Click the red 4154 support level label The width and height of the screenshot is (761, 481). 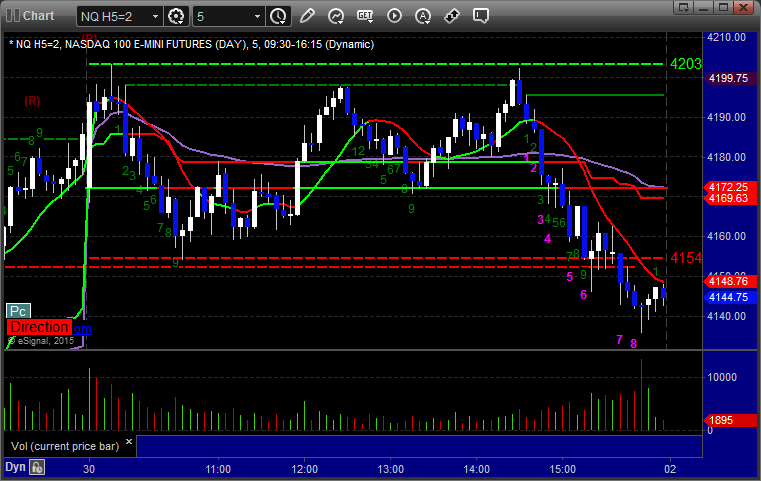(x=685, y=258)
